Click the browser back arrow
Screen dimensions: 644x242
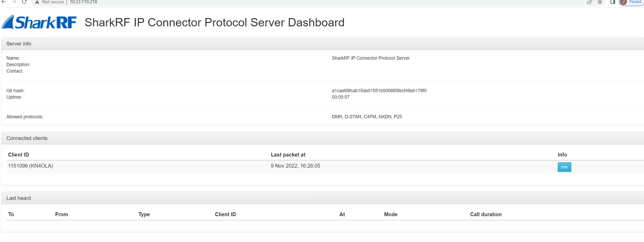coord(4,2)
